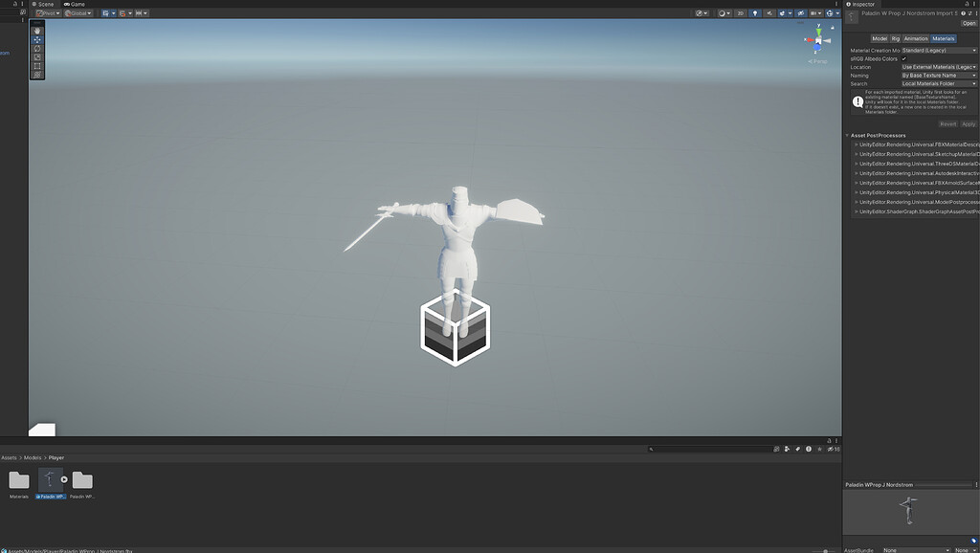Open the Material Creation Mode dropdown
980x553 pixels.
936,50
